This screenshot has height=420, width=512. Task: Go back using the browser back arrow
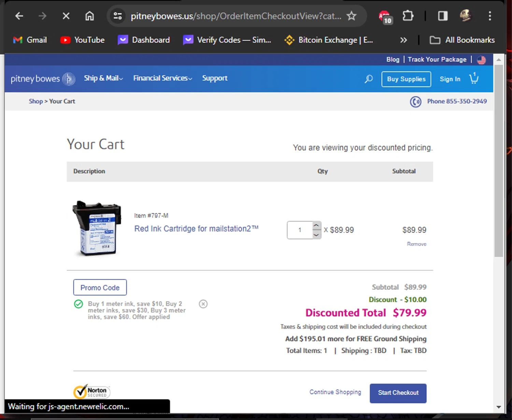click(19, 16)
